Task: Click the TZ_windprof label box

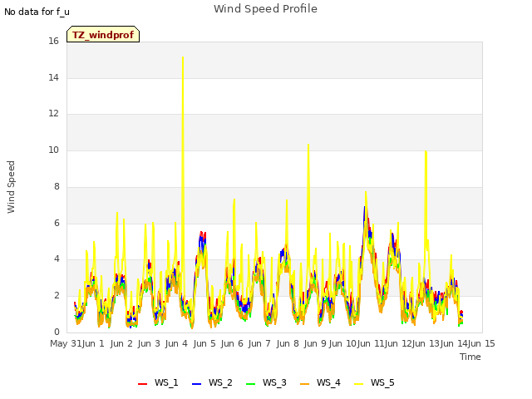Action: point(103,34)
